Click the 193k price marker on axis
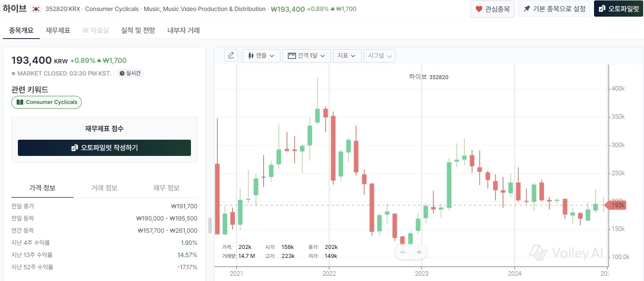This screenshot has height=281, width=644. coord(617,205)
